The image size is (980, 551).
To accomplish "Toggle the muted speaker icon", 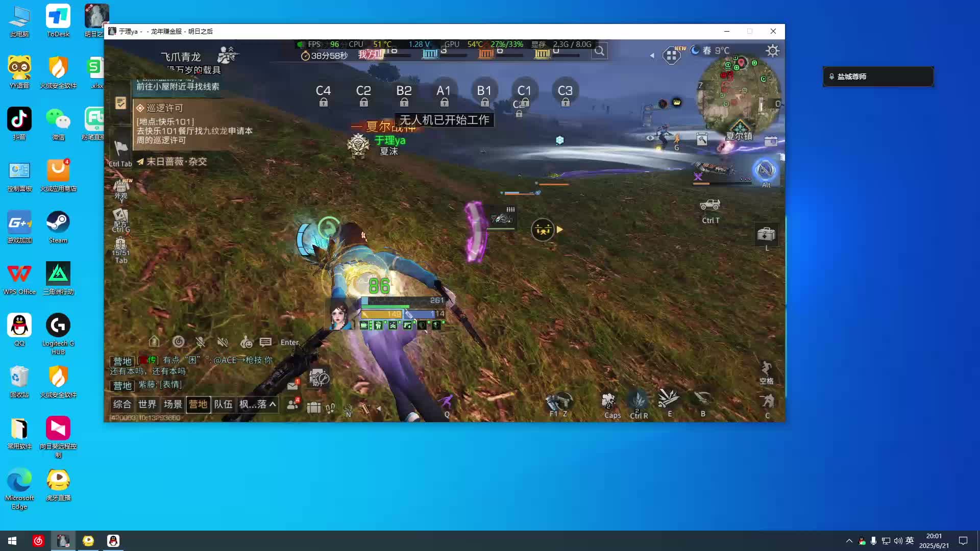I will click(x=222, y=342).
